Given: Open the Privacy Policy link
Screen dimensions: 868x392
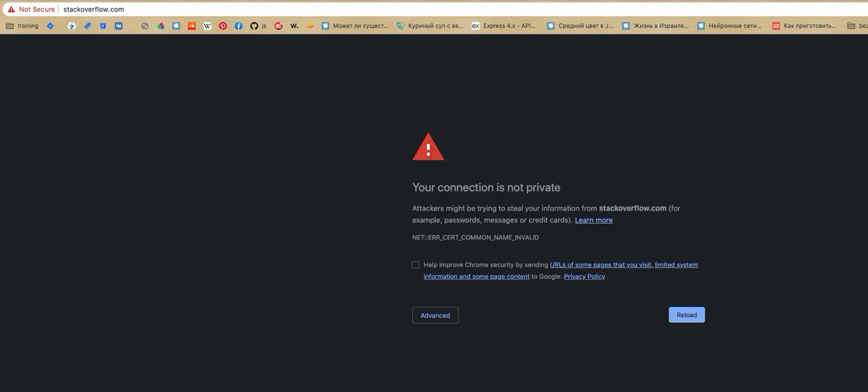Looking at the screenshot, I should 585,277.
